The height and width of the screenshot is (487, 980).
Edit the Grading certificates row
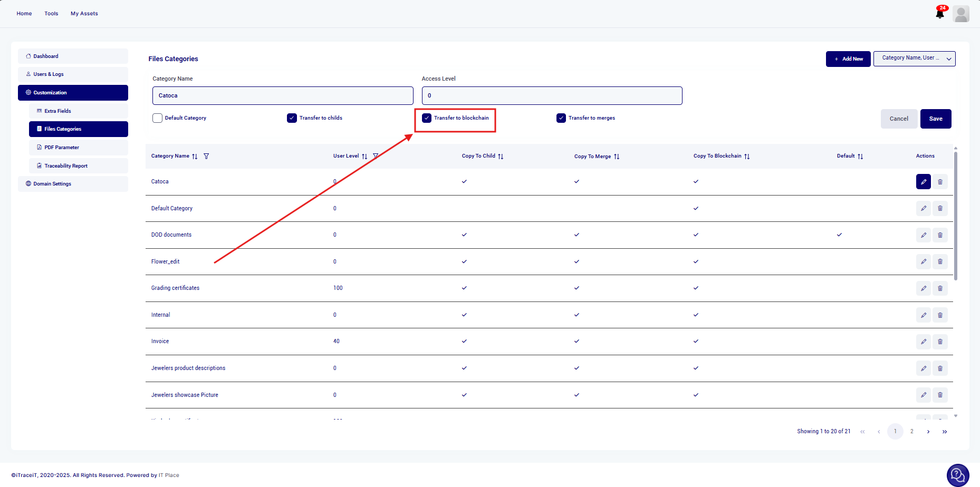[x=923, y=288]
